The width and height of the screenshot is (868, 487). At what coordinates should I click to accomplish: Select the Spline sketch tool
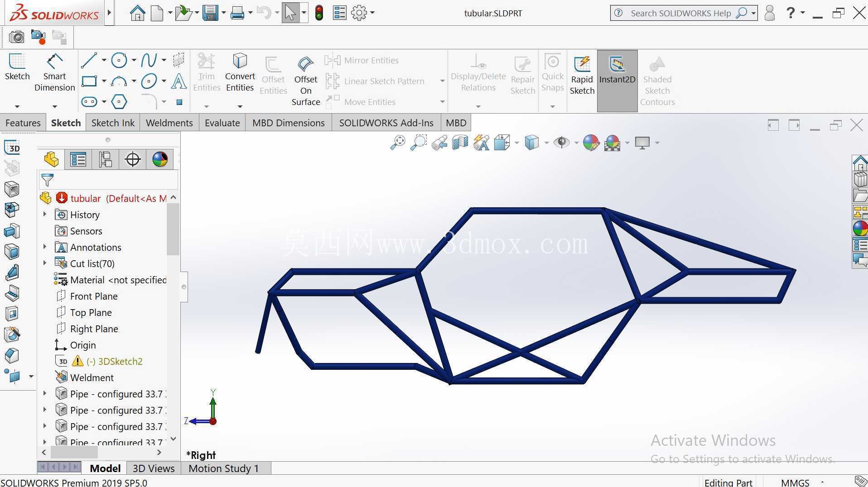point(149,60)
